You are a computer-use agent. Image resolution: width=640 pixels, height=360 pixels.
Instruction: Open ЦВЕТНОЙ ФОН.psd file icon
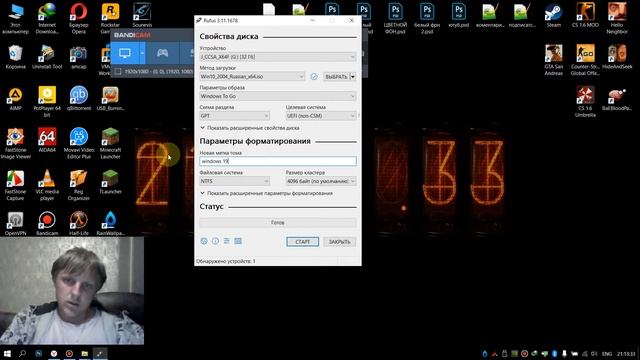pos(395,18)
